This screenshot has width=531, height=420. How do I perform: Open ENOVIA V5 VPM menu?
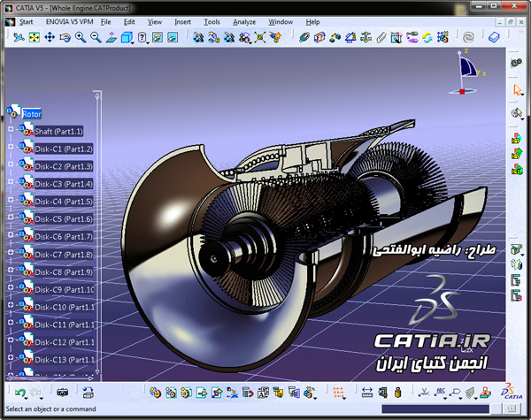[69, 22]
